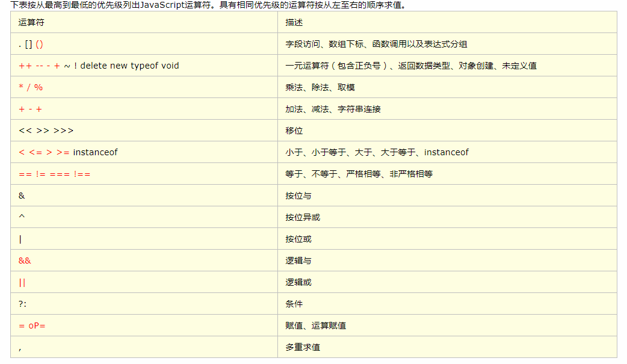Viewport: 627px width, 364px height.
Task: Click the '一元运算符' description cell
Action: tap(447, 66)
